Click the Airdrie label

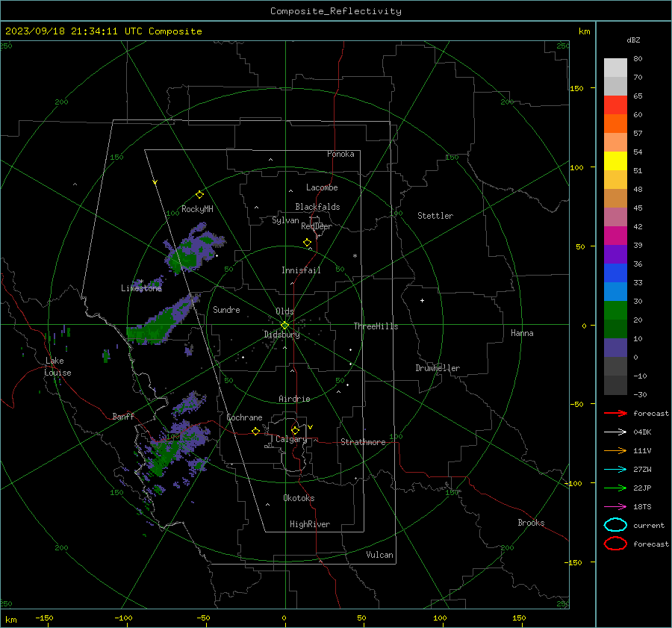point(294,399)
